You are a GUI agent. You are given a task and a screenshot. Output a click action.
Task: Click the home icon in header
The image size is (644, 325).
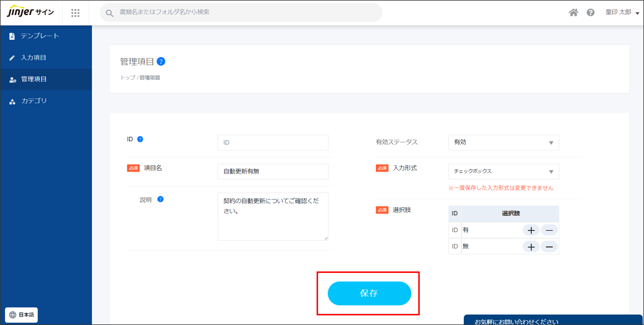pyautogui.click(x=573, y=13)
